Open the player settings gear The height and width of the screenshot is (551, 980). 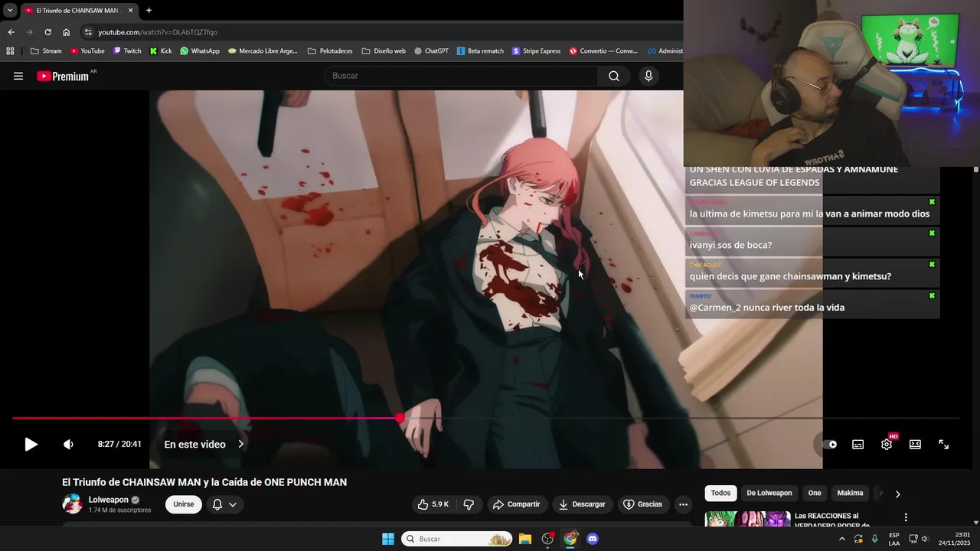[x=887, y=444]
